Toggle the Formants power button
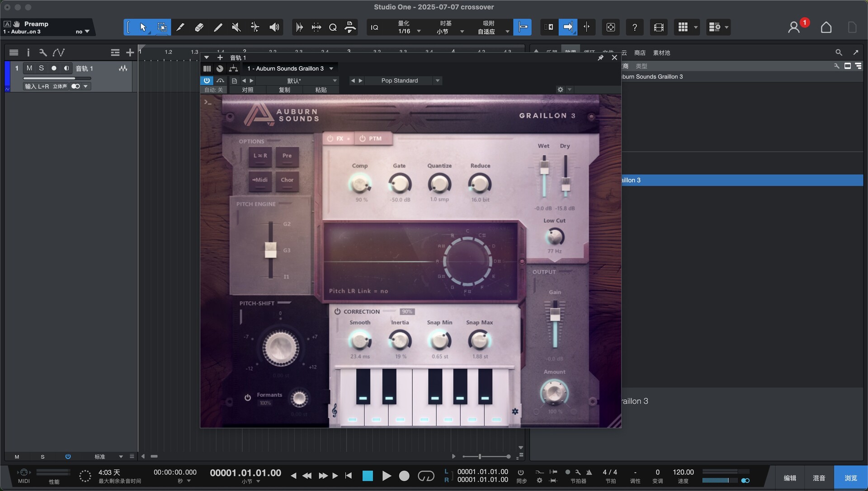The height and width of the screenshot is (491, 868). (248, 398)
